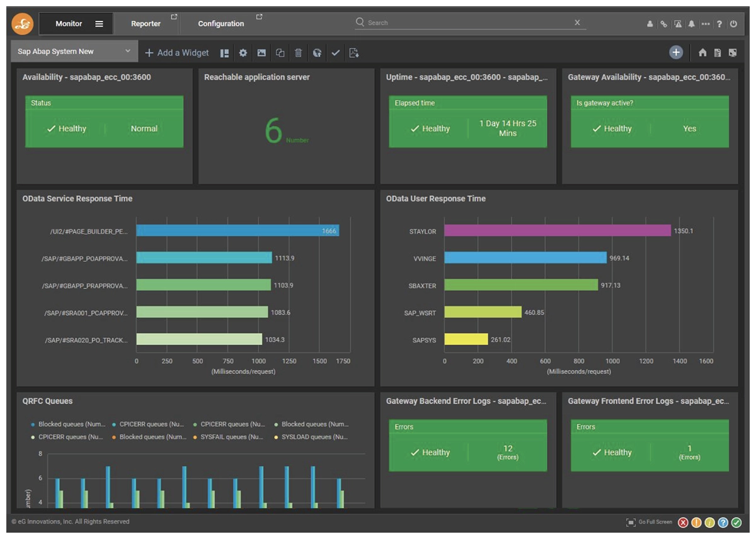Click the orange major alarm indicator
The width and height of the screenshot is (756, 539).
pyautogui.click(x=696, y=523)
